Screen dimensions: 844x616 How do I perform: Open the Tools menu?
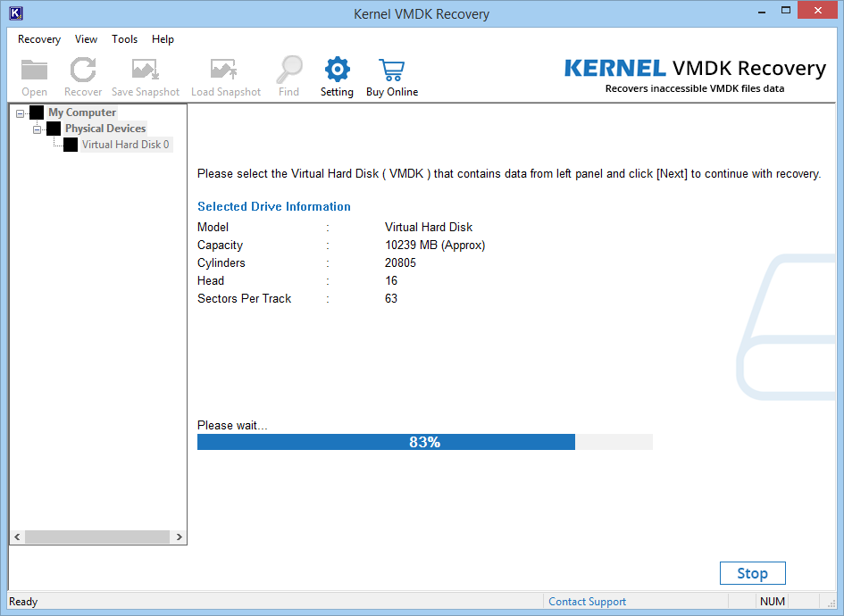(124, 39)
